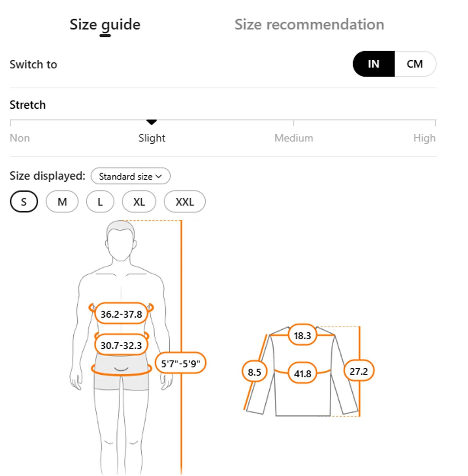The width and height of the screenshot is (468, 476).
Task: Click shoulder width 18.3 badge
Action: [302, 335]
